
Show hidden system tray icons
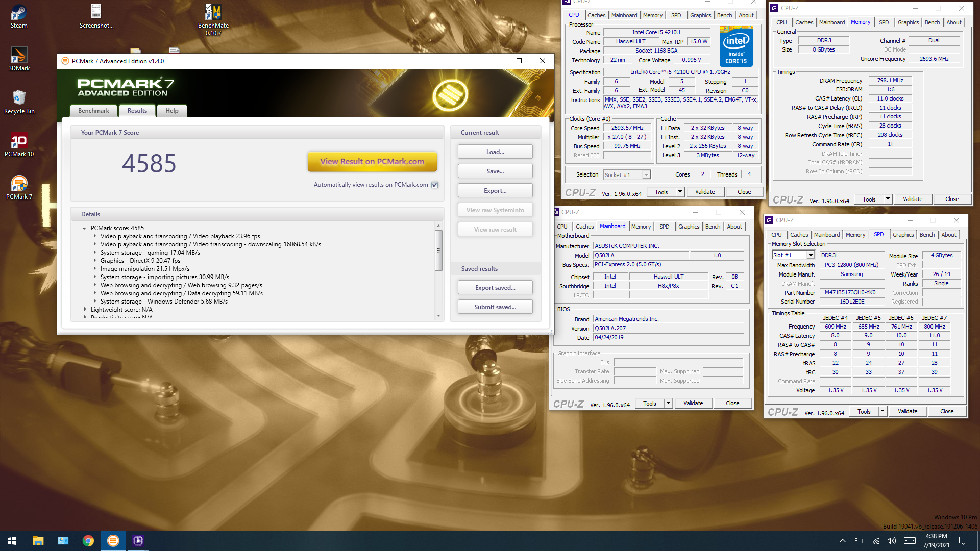843,541
